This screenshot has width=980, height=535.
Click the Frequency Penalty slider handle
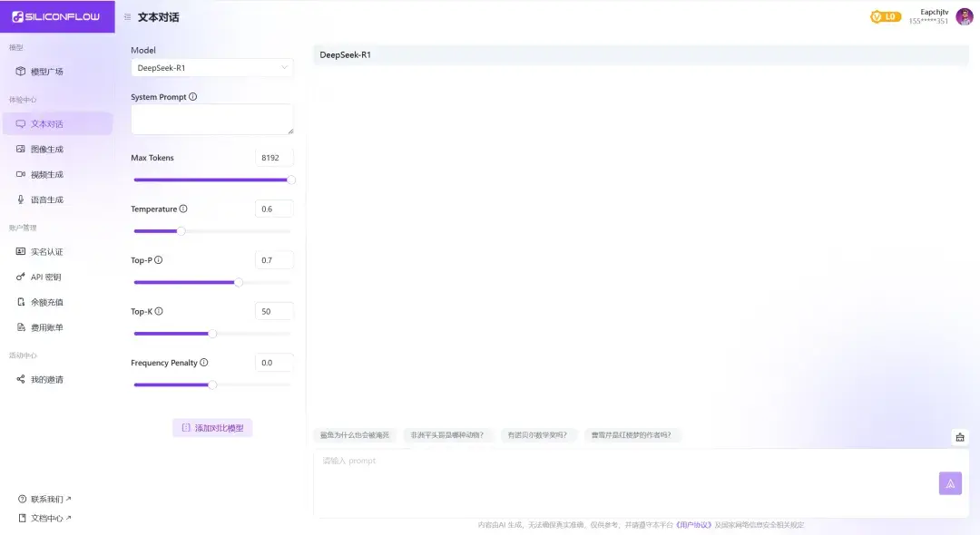tap(212, 384)
